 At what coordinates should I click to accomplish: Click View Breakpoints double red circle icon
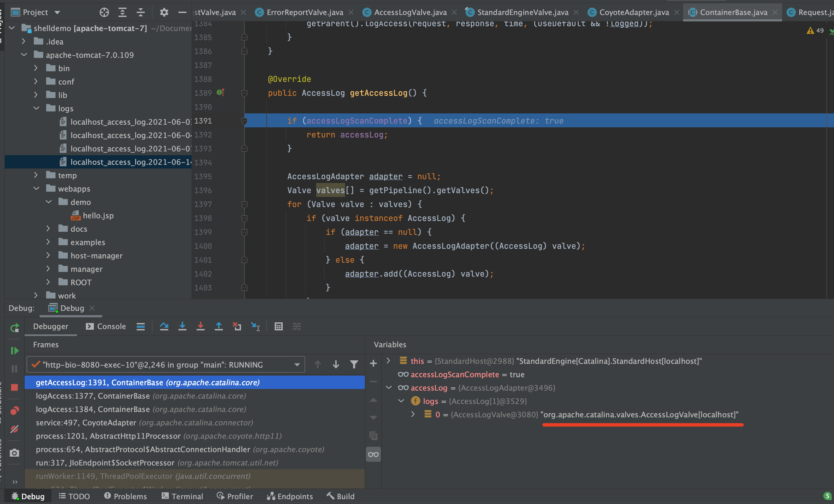point(14,411)
